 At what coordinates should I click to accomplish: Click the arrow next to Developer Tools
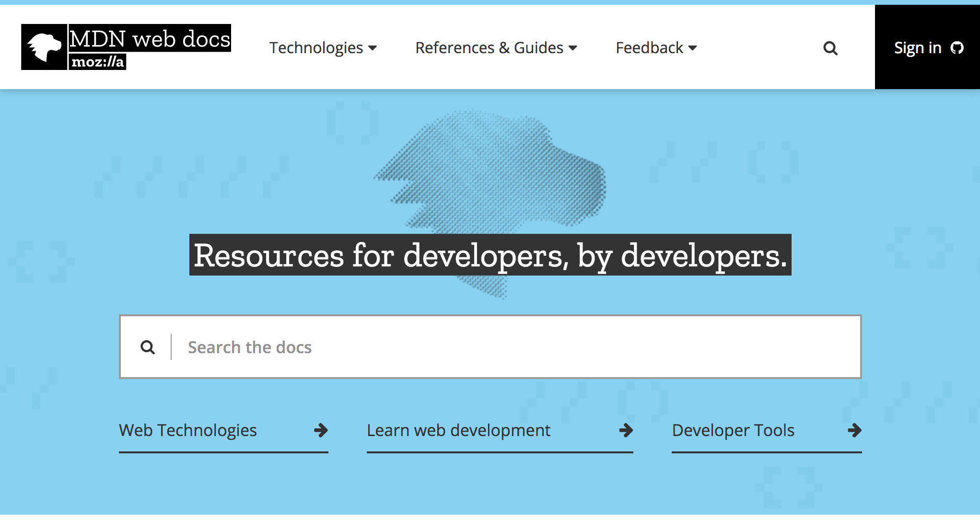point(854,430)
